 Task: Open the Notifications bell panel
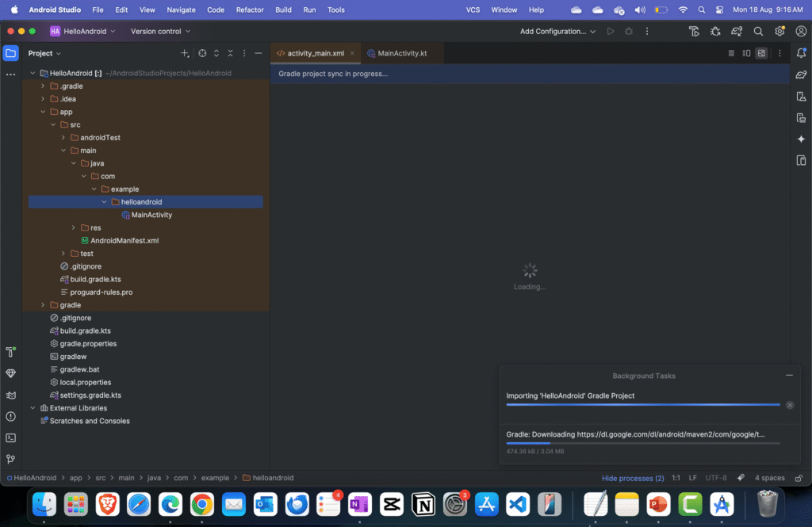click(801, 53)
